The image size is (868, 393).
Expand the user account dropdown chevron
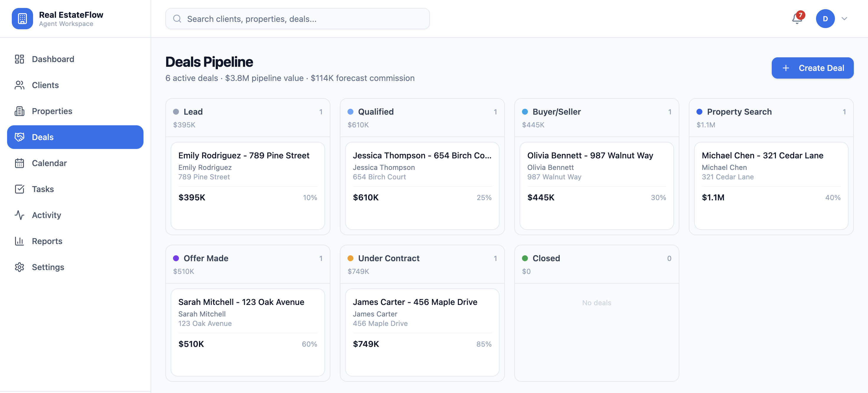click(x=844, y=19)
